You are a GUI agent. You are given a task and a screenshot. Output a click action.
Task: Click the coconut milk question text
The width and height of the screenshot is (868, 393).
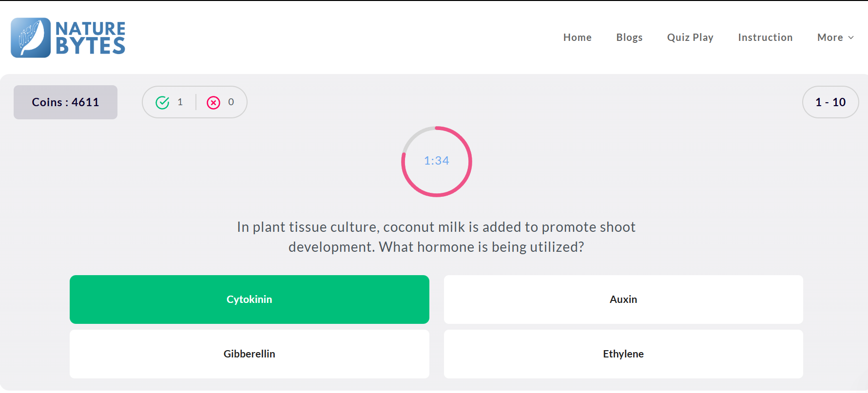(x=436, y=237)
